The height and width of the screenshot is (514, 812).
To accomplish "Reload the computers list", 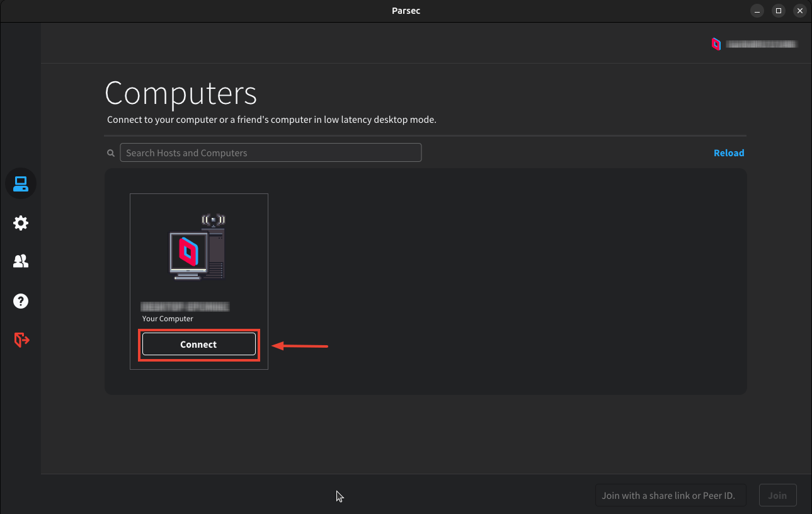I will point(728,153).
